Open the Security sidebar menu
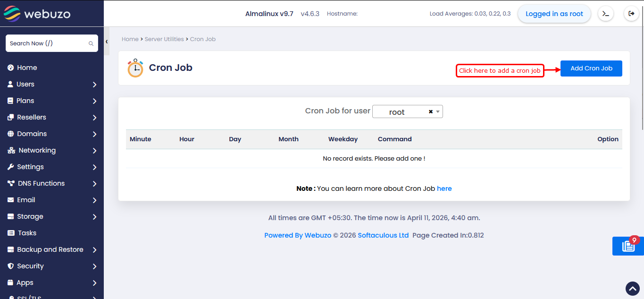Viewport: 644px width, 299px height. pyautogui.click(x=51, y=266)
